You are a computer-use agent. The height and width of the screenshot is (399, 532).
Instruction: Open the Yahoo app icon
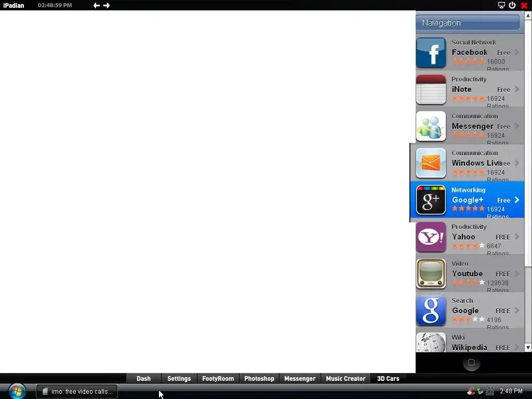431,237
